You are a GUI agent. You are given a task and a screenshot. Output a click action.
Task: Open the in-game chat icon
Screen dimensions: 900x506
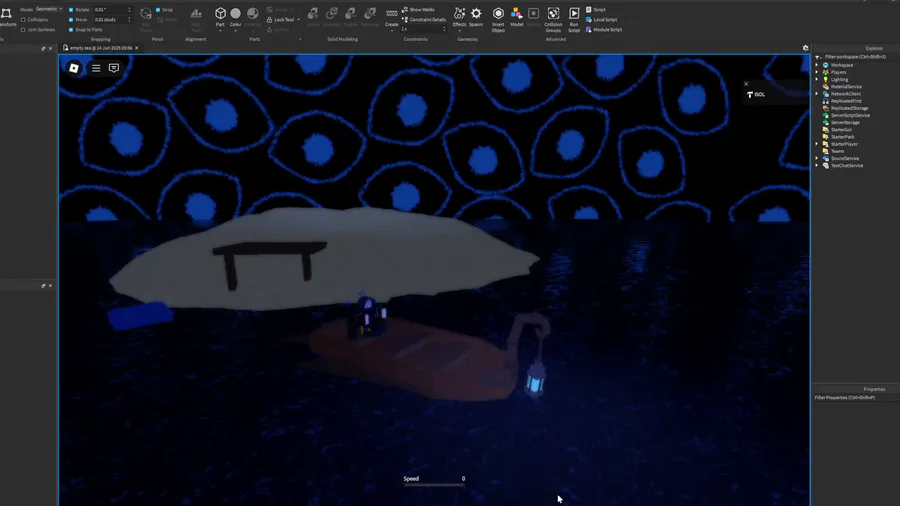tap(114, 68)
